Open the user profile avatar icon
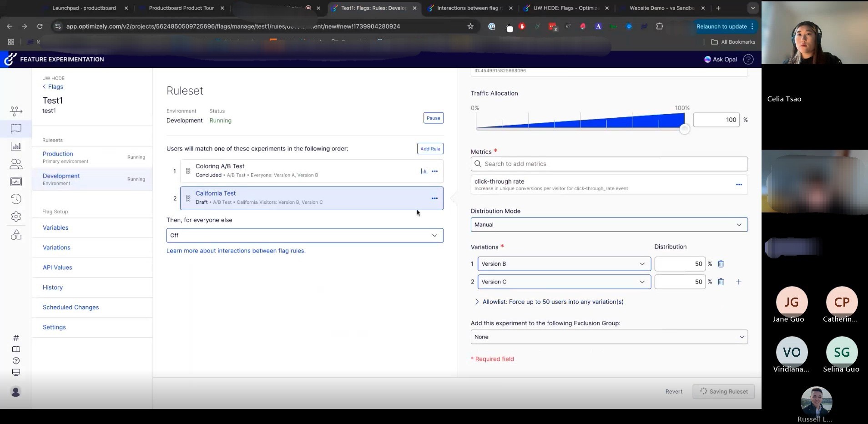Image resolution: width=868 pixels, height=424 pixels. coord(16,392)
